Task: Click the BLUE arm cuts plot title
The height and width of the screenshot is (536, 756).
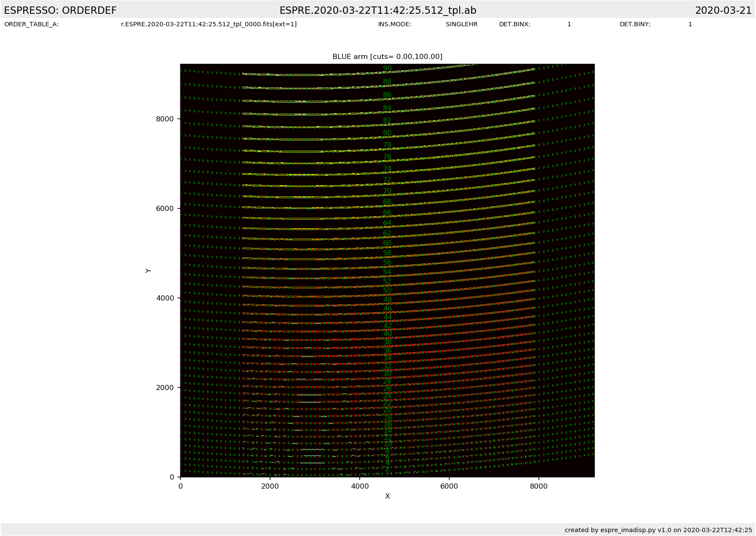Action: [x=387, y=57]
